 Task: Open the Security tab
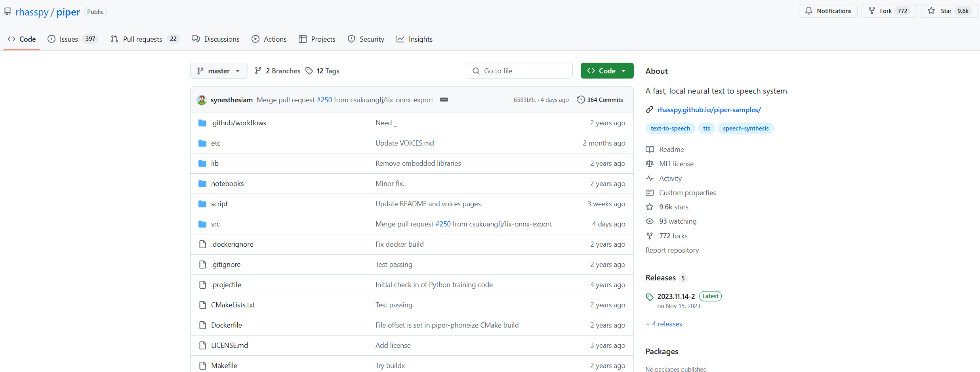366,39
